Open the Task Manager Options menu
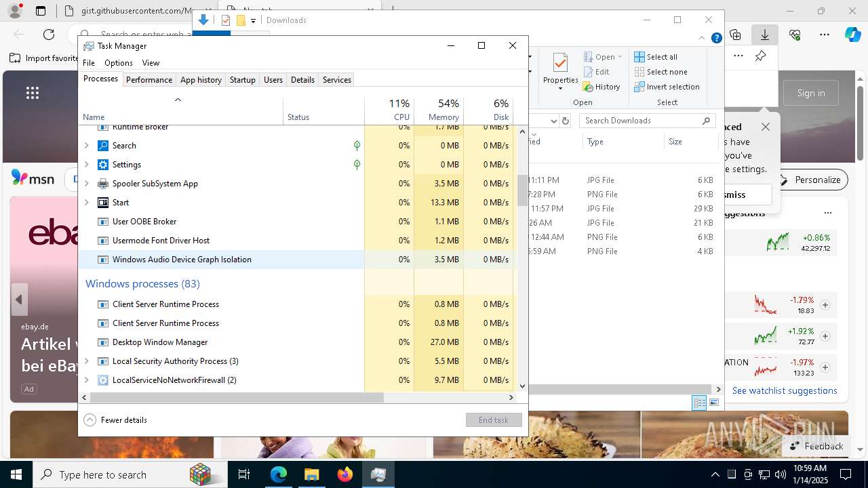Image resolution: width=868 pixels, height=488 pixels. point(119,63)
